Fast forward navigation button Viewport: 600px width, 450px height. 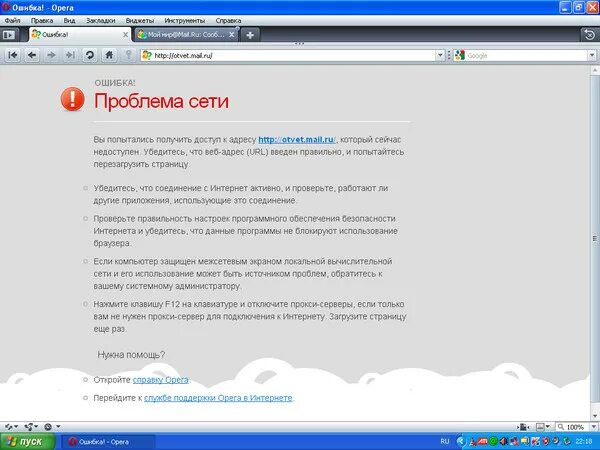coord(70,55)
